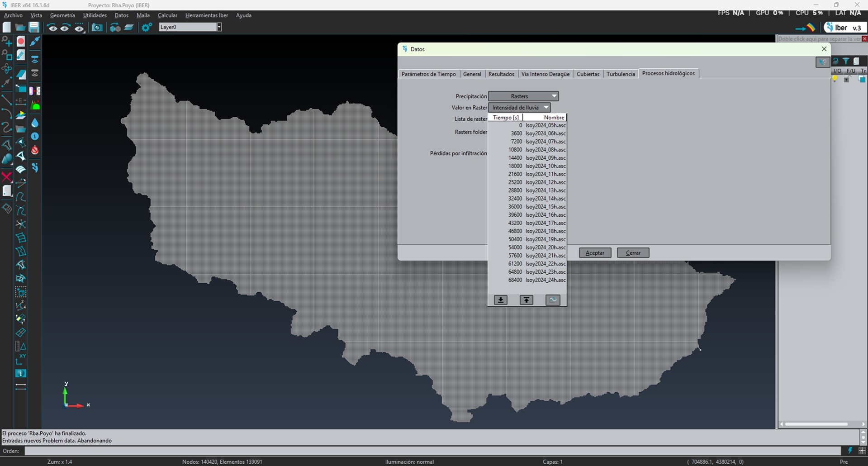The image size is (868, 466).
Task: Click the camera snapshot icon
Action: click(97, 28)
